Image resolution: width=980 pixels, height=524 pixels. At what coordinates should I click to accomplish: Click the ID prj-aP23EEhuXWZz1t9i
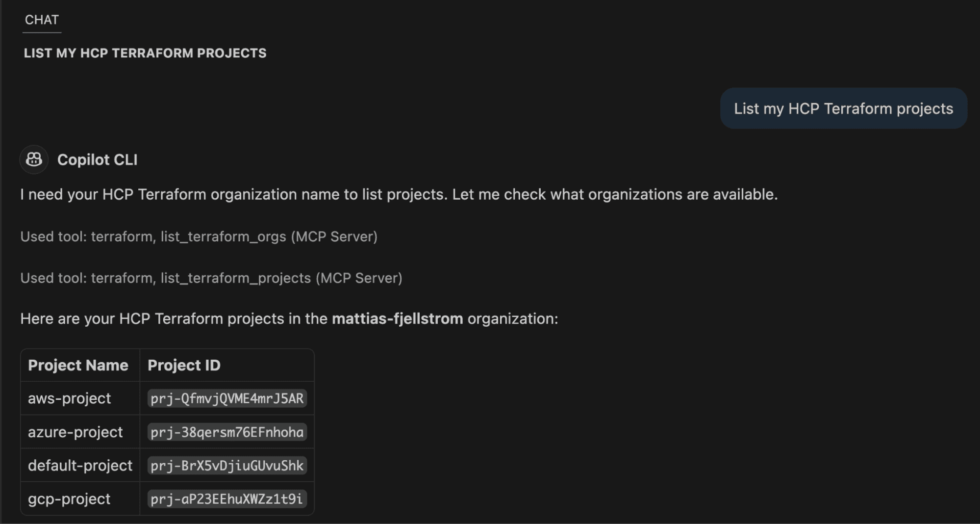click(227, 498)
